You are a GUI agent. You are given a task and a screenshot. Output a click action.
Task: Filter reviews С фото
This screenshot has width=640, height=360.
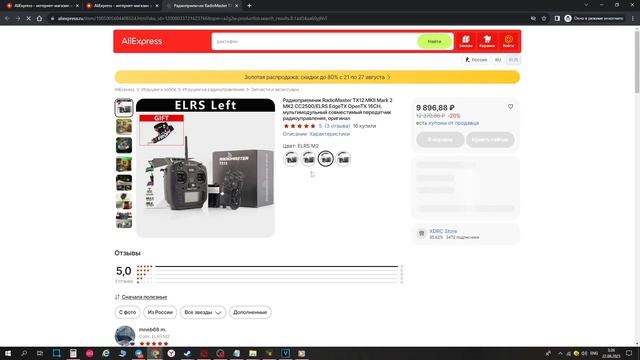click(x=127, y=312)
